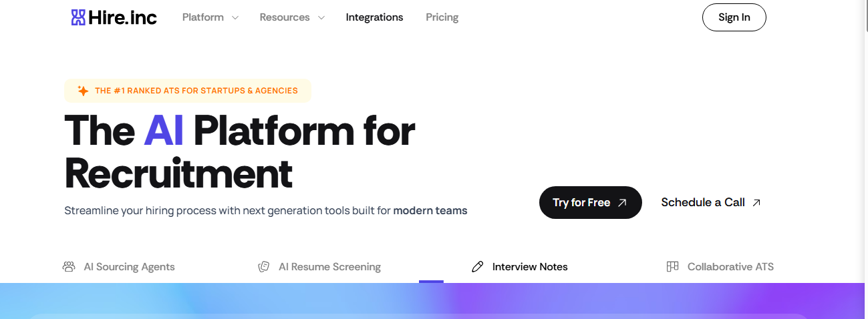The width and height of the screenshot is (868, 319).
Task: Follow the Schedule a Call link
Action: coord(711,202)
